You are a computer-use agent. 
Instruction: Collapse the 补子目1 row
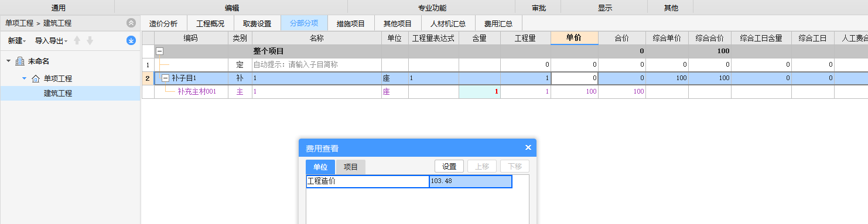(166, 78)
